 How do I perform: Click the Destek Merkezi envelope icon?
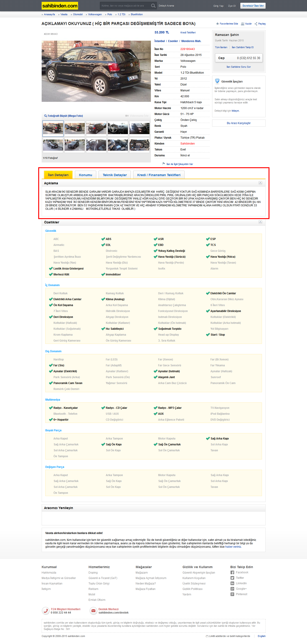point(93,611)
